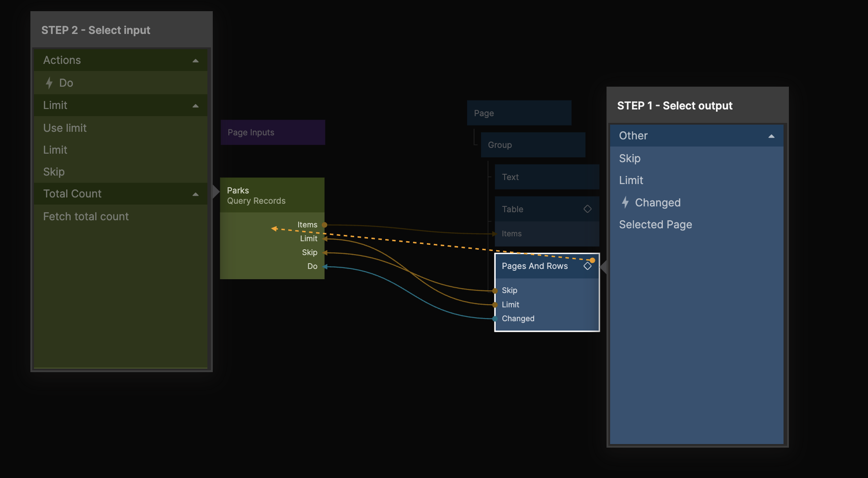The height and width of the screenshot is (478, 868).
Task: Collapse the Total Count section
Action: point(195,194)
